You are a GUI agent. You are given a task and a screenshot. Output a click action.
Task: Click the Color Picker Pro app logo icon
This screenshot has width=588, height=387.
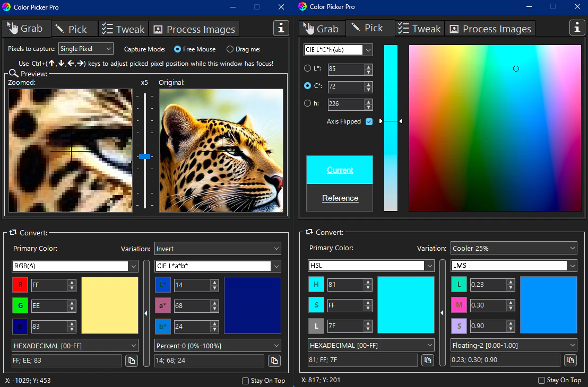click(x=6, y=7)
